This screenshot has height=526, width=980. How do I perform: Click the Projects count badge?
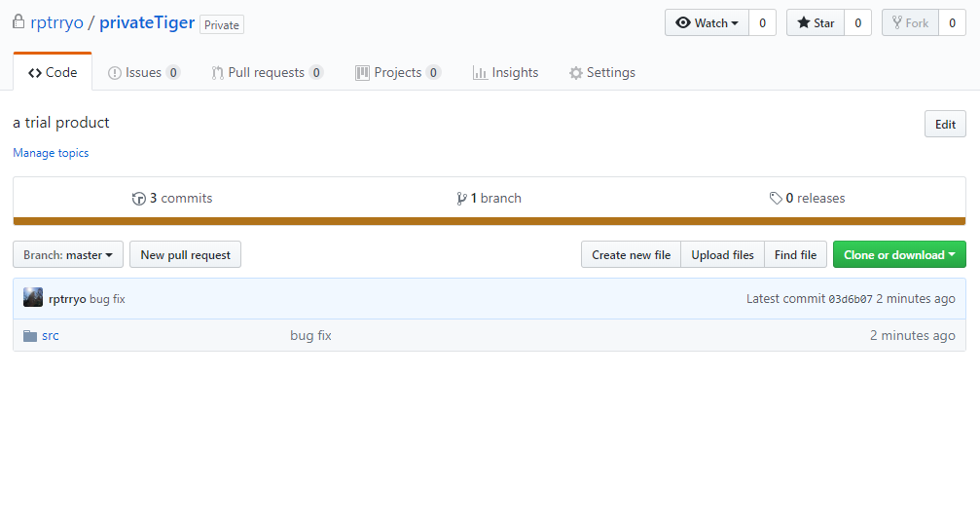433,72
